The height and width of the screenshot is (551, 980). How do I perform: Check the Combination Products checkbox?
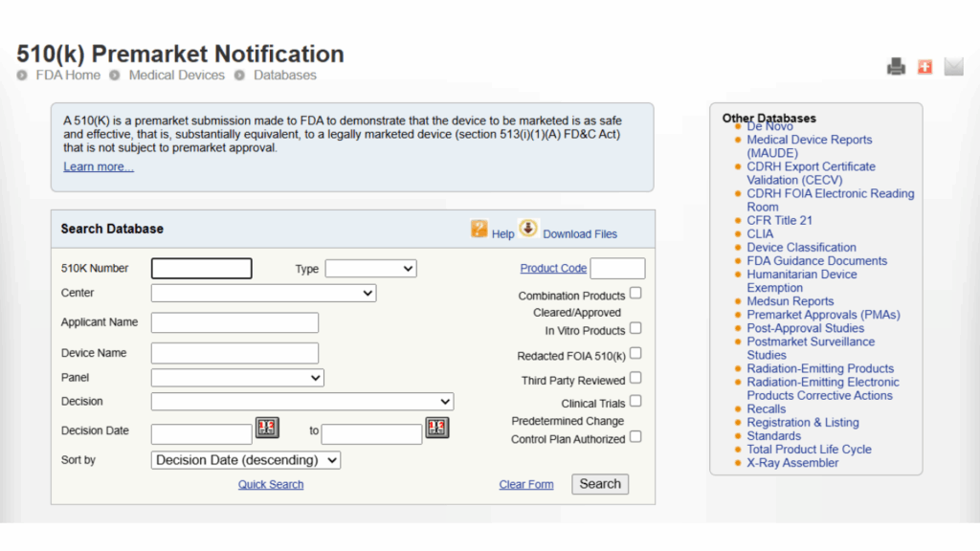[x=635, y=294]
